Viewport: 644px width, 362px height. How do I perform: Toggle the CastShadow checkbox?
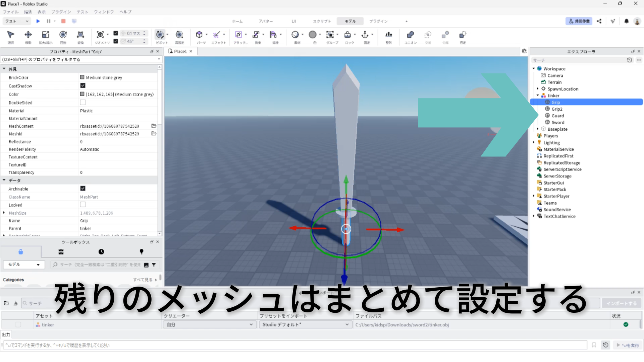pos(83,86)
